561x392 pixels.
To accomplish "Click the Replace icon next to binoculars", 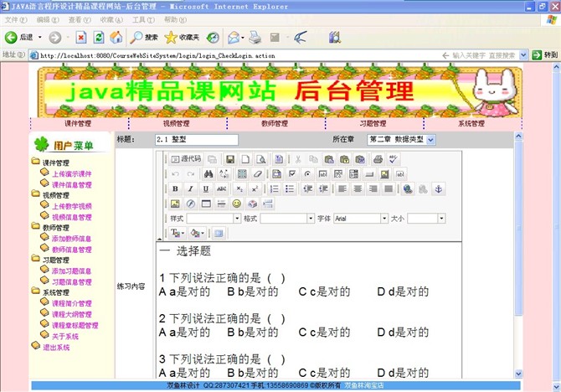I will click(224, 174).
